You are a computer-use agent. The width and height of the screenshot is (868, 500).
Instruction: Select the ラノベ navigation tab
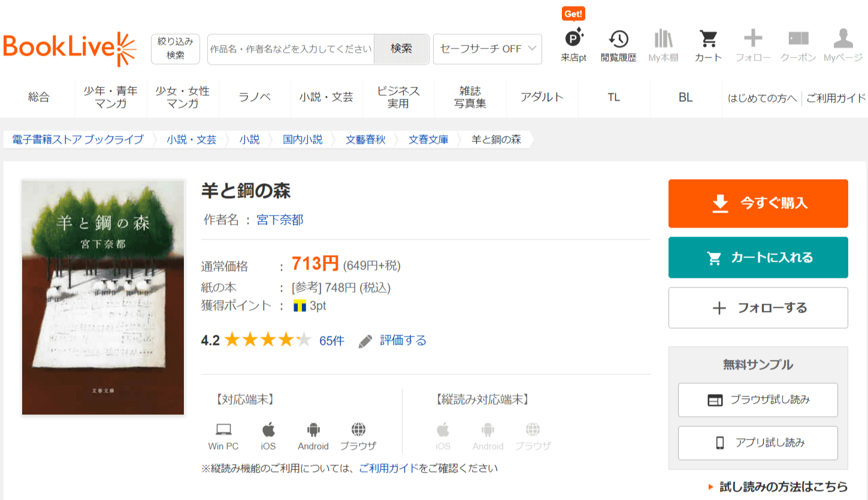(255, 97)
